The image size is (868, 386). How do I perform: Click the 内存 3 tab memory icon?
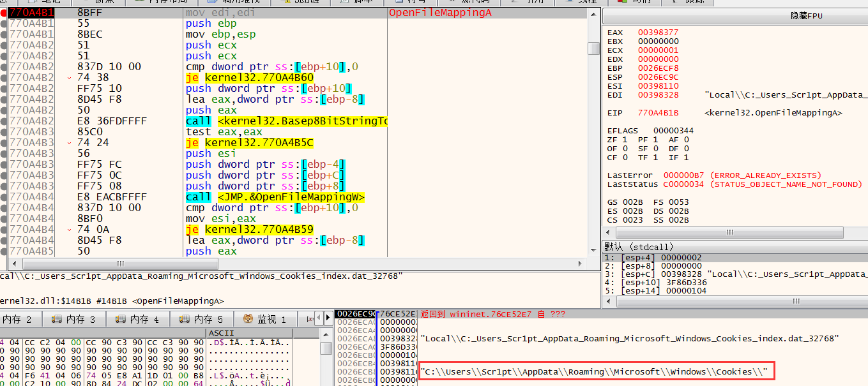click(56, 319)
